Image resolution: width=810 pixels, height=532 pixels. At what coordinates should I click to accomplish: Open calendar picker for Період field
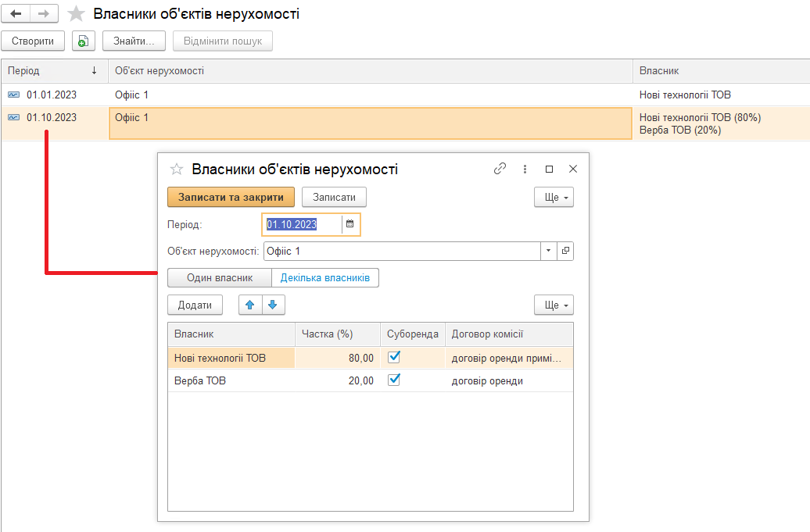point(349,224)
